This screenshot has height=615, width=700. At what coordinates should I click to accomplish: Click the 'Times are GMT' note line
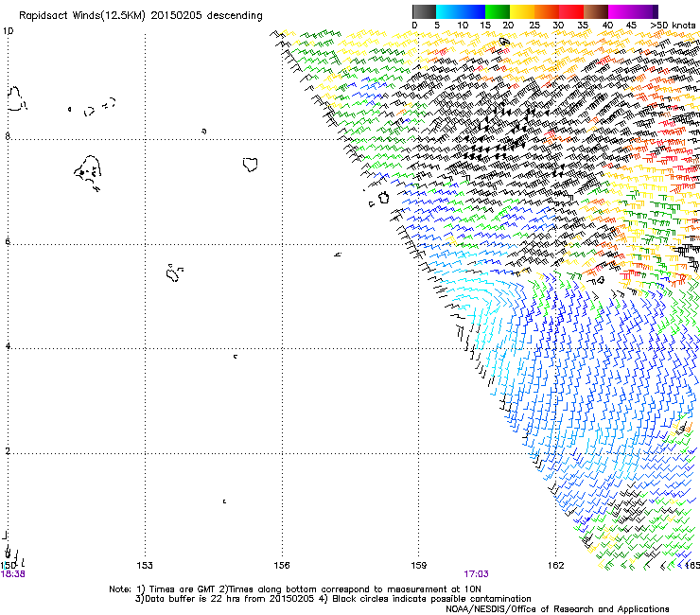coord(295,589)
